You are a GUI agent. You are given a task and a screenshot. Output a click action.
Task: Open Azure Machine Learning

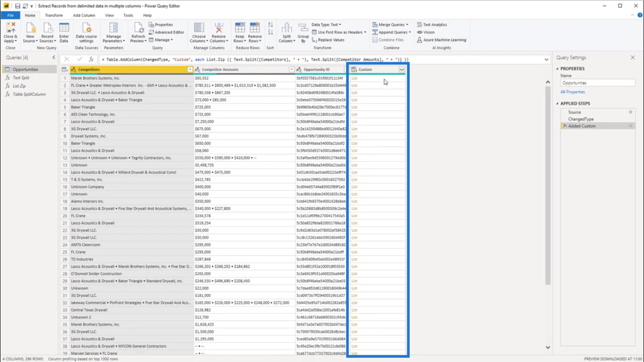tap(441, 40)
